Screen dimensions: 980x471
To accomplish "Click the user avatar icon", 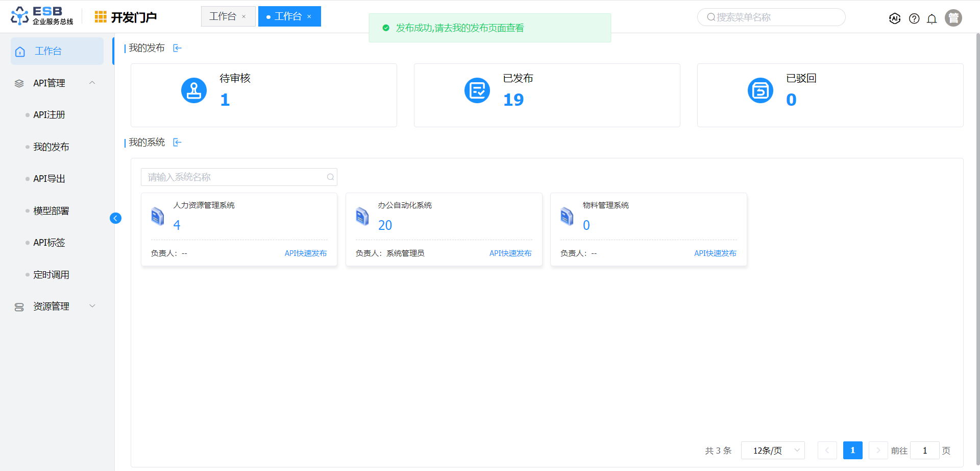I will (x=953, y=18).
